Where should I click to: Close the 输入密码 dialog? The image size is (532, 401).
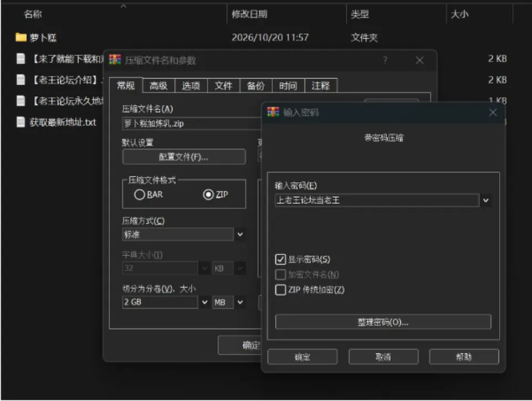(493, 112)
